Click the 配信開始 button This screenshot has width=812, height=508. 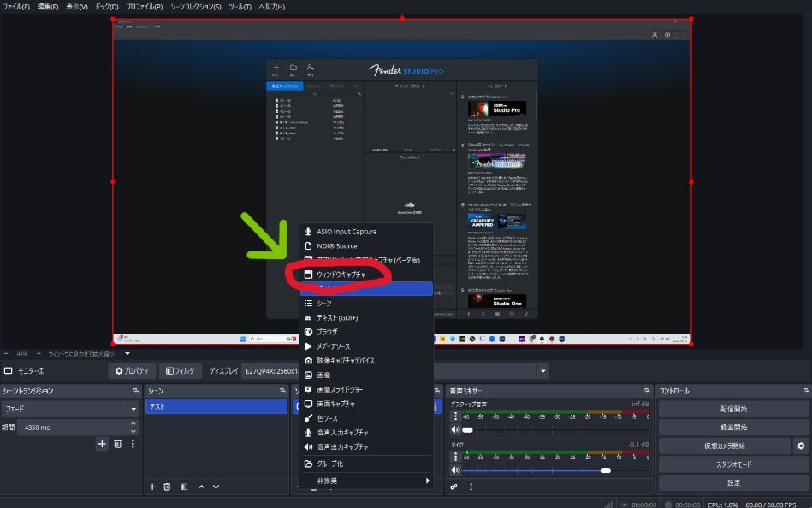(x=733, y=409)
